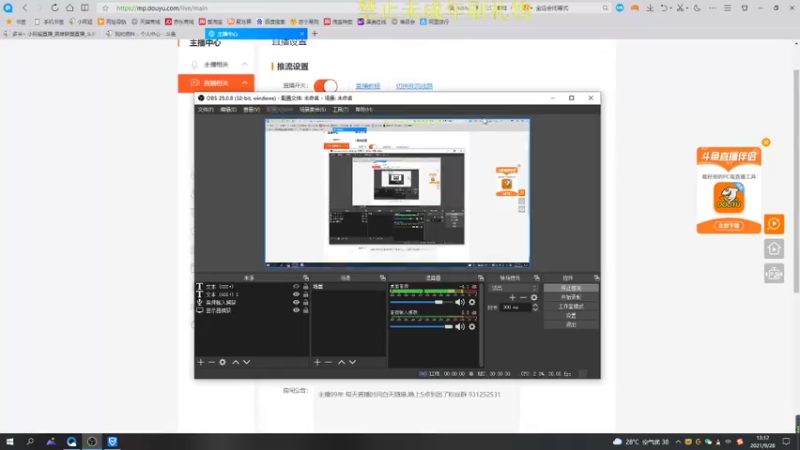The height and width of the screenshot is (450, 800).
Task: Move scene down in Scenes panel
Action: 352,362
